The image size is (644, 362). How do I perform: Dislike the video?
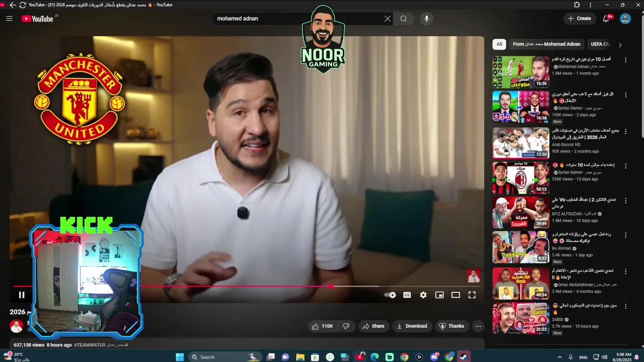tap(346, 326)
